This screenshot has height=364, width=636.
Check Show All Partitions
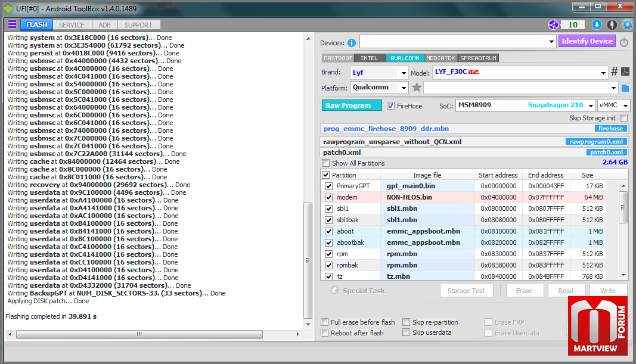click(x=325, y=163)
